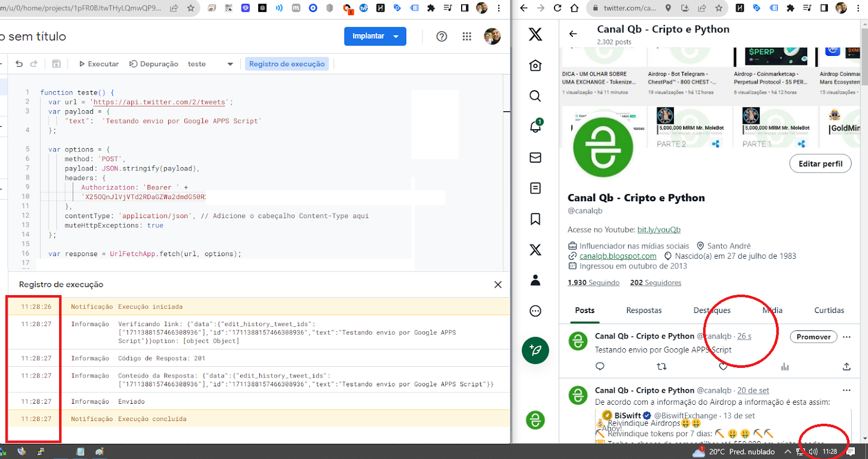Open Twitter direct messages envelope
Screen dimensions: 868x459
click(535, 157)
